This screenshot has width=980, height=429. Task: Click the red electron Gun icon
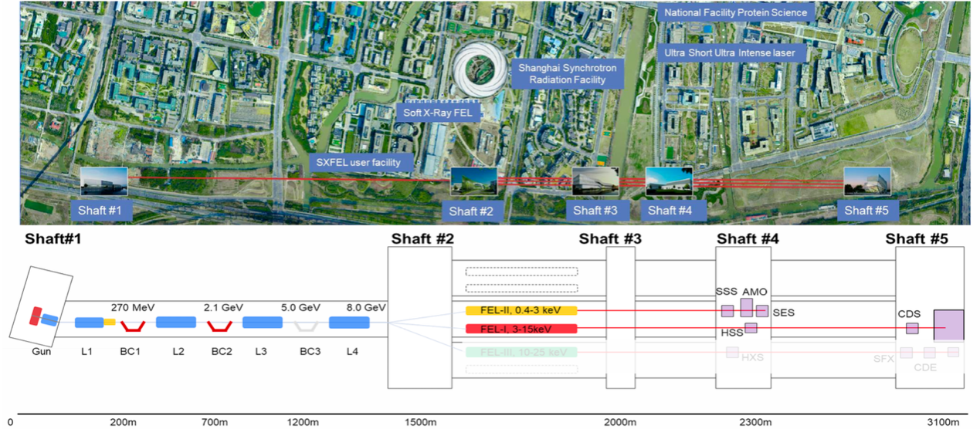click(36, 316)
